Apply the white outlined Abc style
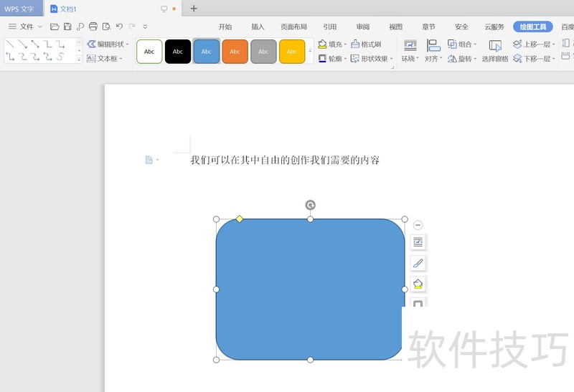 pyautogui.click(x=149, y=52)
